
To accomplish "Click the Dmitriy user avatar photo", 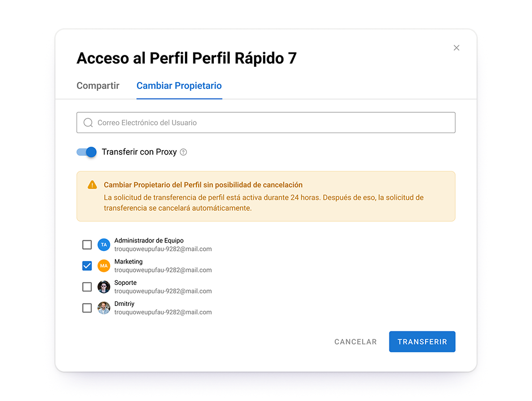I will 104,308.
